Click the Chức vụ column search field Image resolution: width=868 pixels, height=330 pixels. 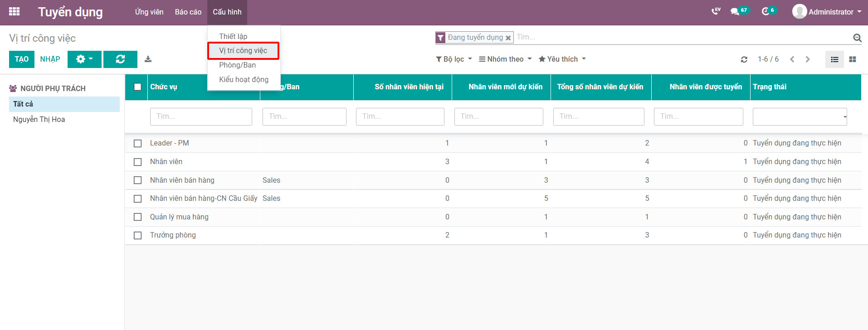tap(200, 116)
